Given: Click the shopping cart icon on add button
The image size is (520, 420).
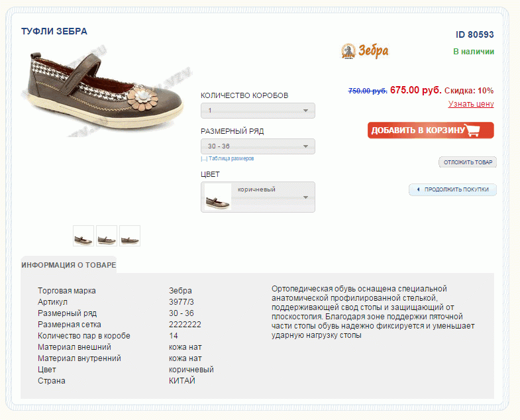Looking at the screenshot, I should tap(472, 130).
